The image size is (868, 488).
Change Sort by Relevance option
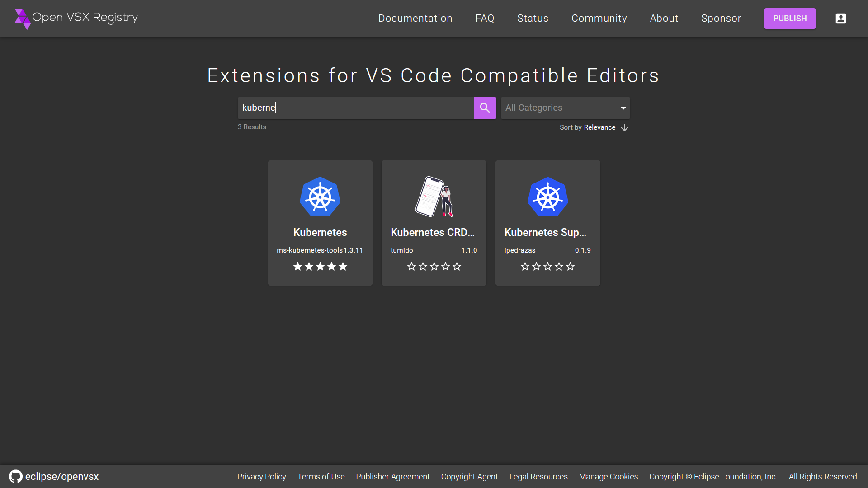(599, 127)
